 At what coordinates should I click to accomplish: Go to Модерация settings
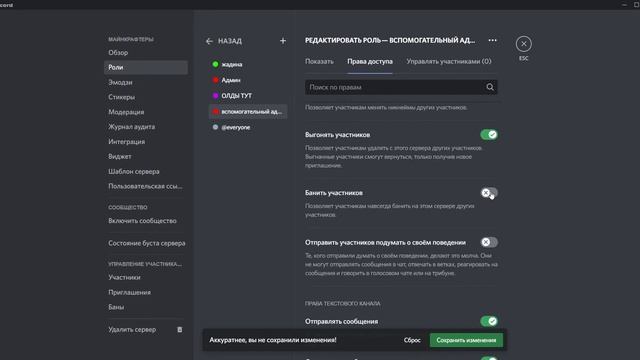coord(146,112)
